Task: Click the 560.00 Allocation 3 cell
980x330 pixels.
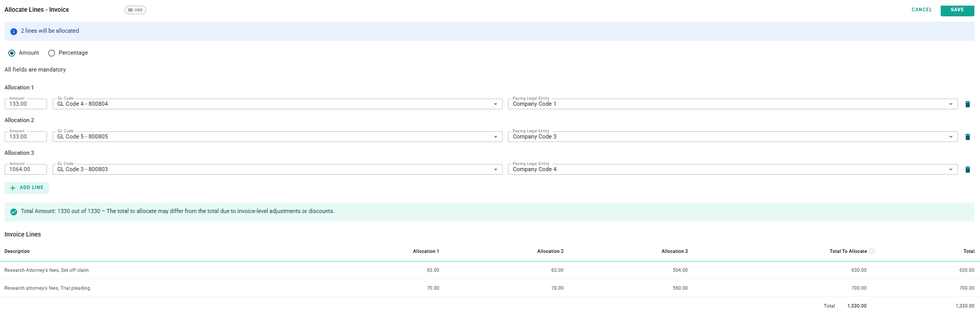Action: pos(680,288)
